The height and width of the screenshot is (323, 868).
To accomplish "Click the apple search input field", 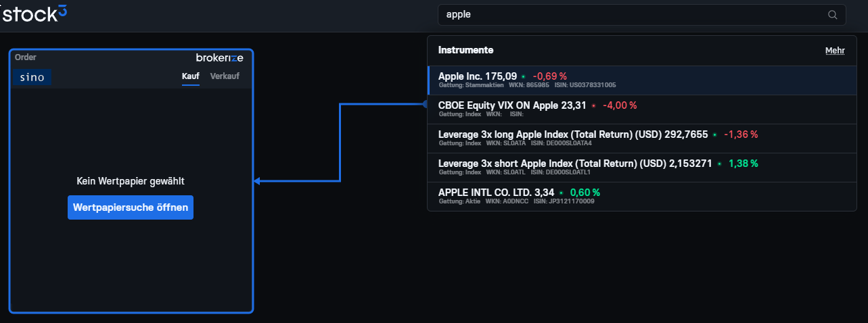I will pyautogui.click(x=641, y=15).
